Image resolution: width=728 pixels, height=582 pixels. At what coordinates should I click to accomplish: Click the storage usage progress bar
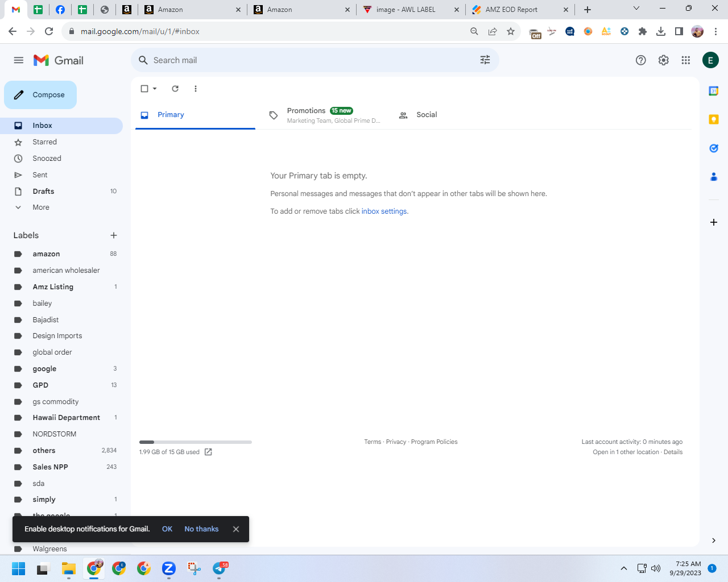[196, 442]
